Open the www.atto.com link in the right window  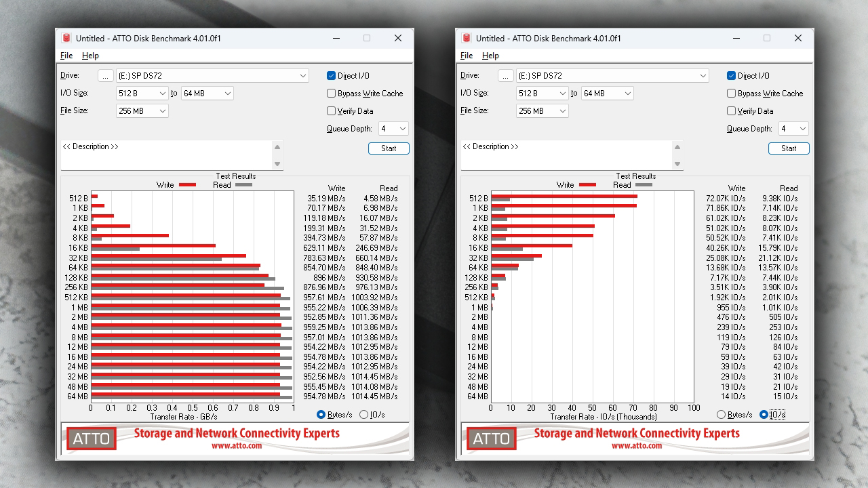point(637,446)
